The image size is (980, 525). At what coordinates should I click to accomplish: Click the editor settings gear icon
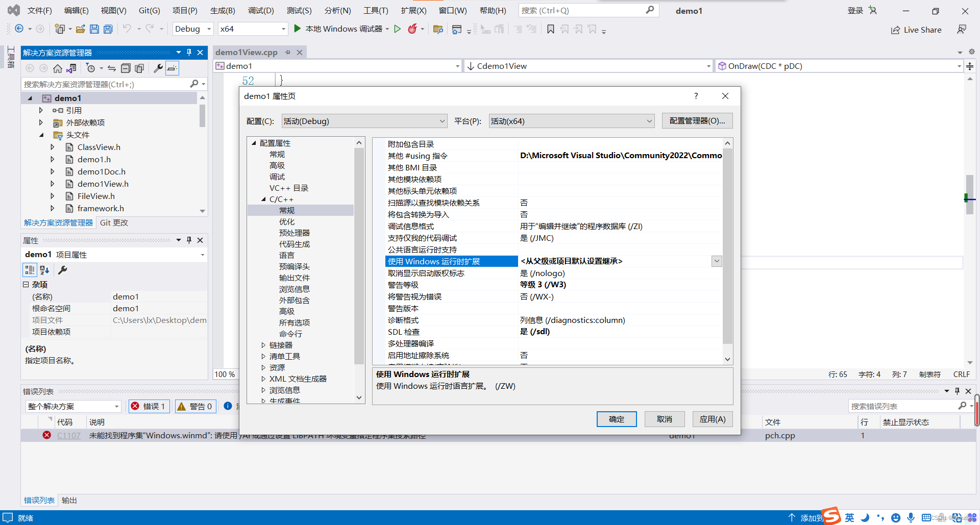point(972,52)
